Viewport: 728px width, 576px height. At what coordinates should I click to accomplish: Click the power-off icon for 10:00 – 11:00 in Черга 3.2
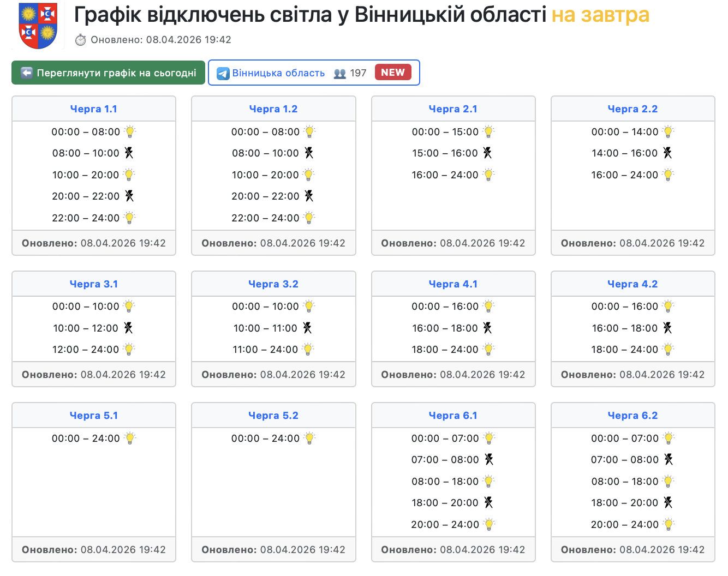point(307,328)
